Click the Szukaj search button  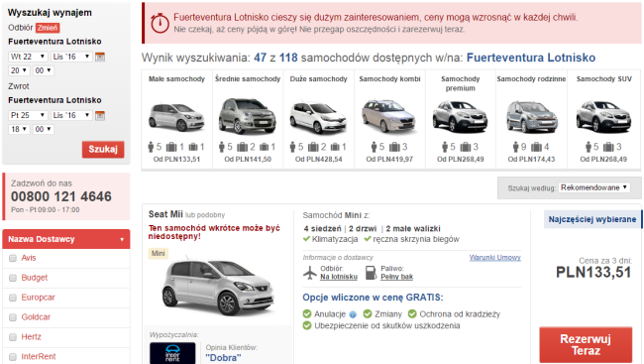pyautogui.click(x=103, y=150)
